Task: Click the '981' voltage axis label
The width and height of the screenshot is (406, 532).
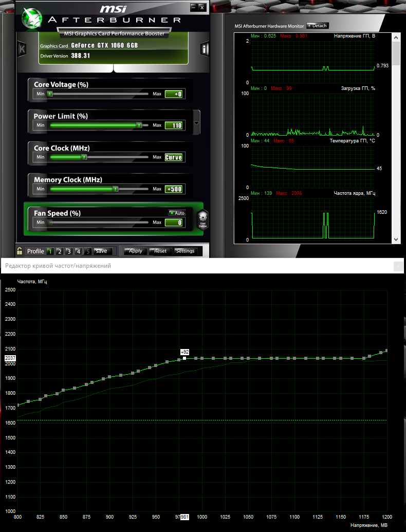Action: [x=184, y=517]
